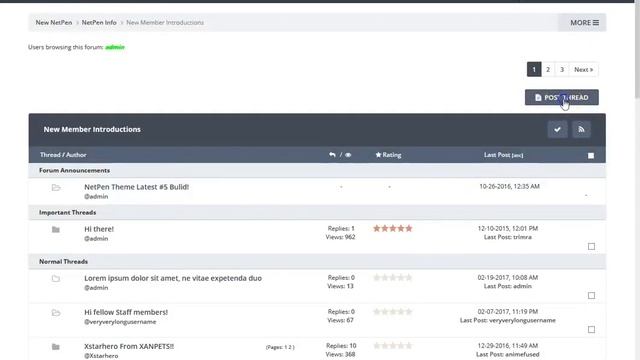Open 'Hi fellow Staff members!' thread
Screen dimensions: 640x360
pos(126,312)
